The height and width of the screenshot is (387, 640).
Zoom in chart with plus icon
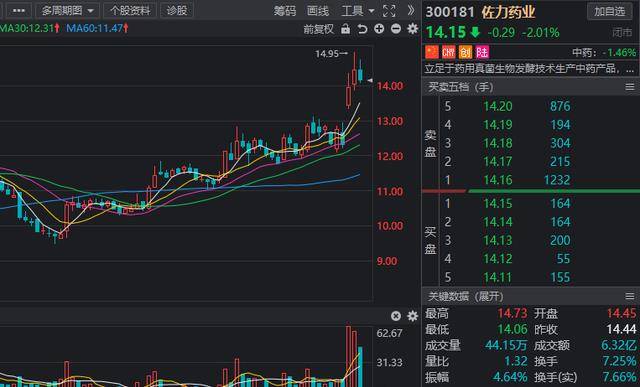[379, 29]
